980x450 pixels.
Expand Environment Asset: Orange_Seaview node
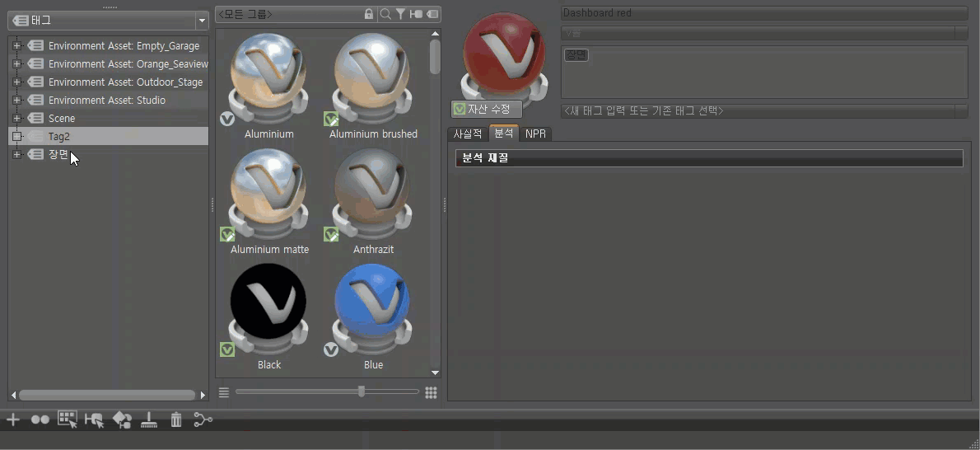(x=16, y=63)
